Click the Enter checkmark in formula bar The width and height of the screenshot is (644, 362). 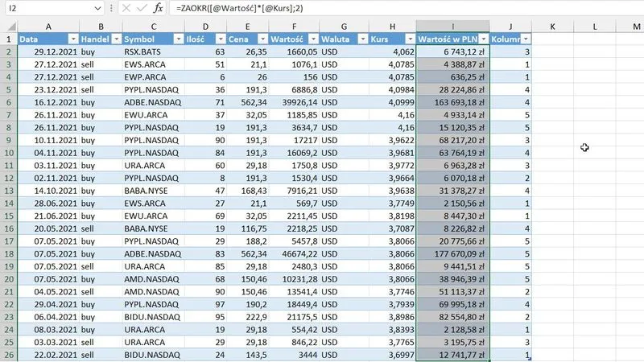(x=141, y=7)
